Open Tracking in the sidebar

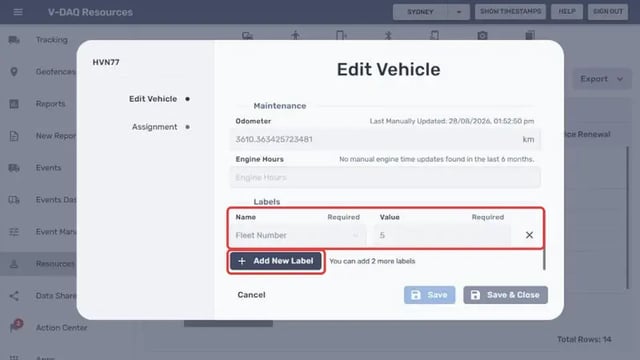tap(52, 40)
